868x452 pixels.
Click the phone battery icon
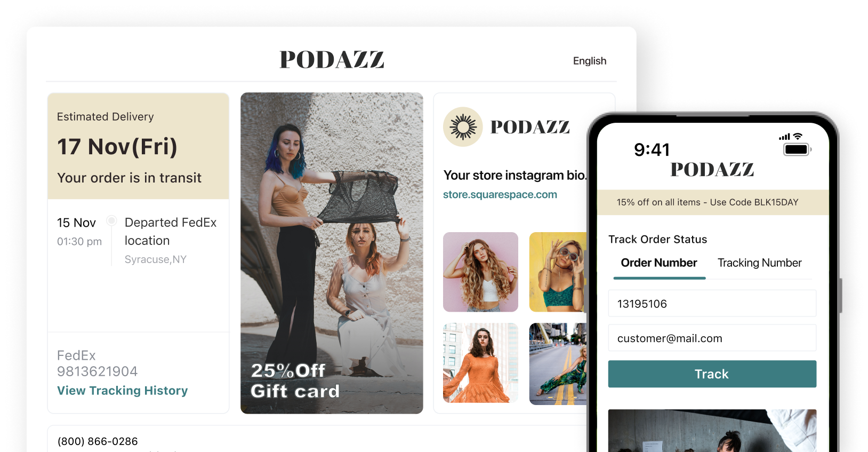pyautogui.click(x=797, y=149)
